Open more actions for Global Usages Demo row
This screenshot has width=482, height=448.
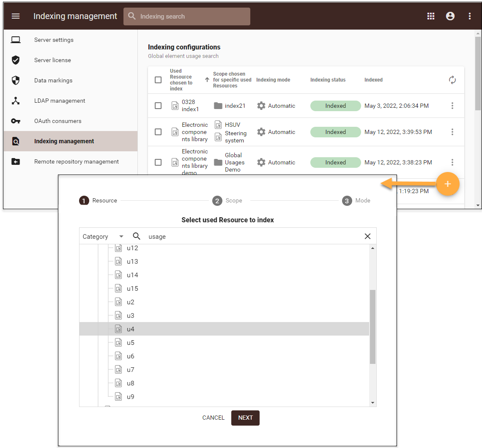[x=452, y=162]
